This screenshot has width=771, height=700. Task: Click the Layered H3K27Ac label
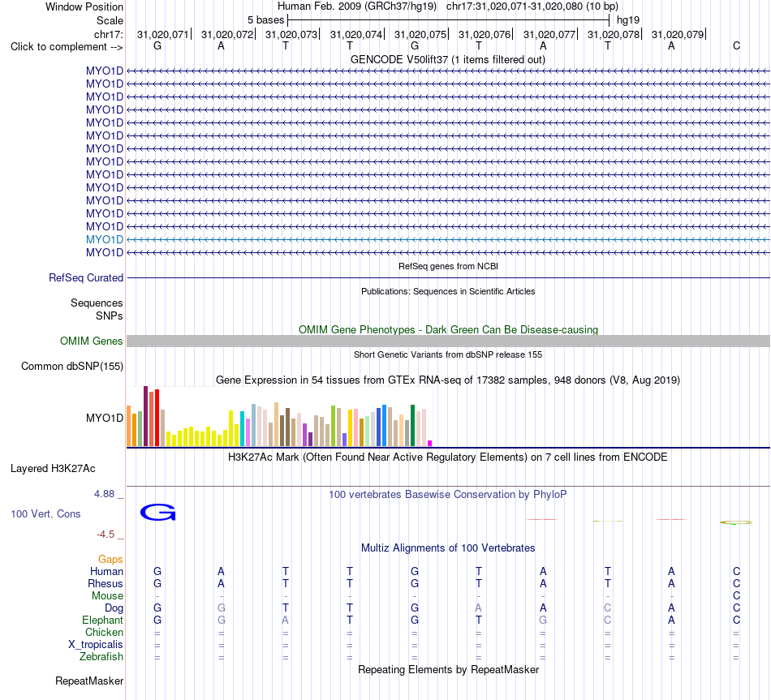point(53,469)
